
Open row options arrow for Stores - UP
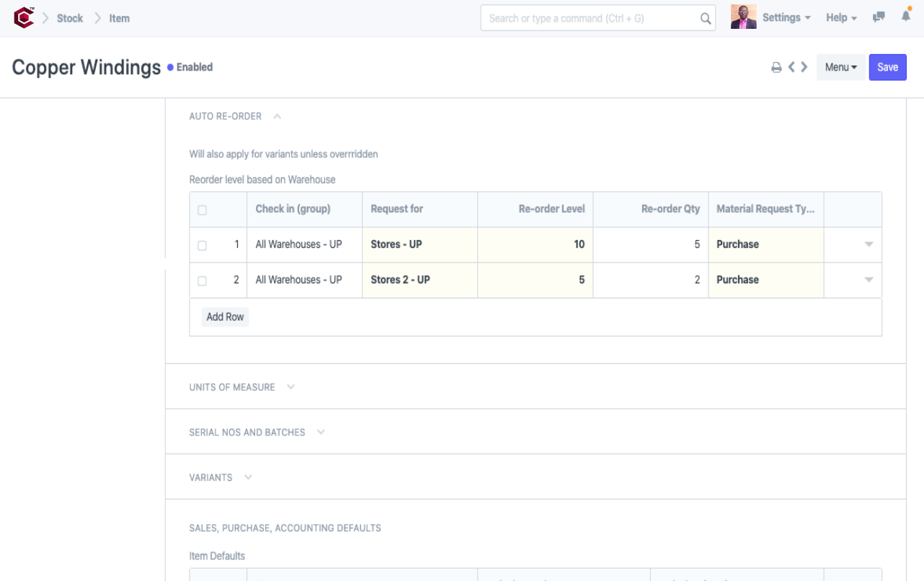pyautogui.click(x=869, y=244)
